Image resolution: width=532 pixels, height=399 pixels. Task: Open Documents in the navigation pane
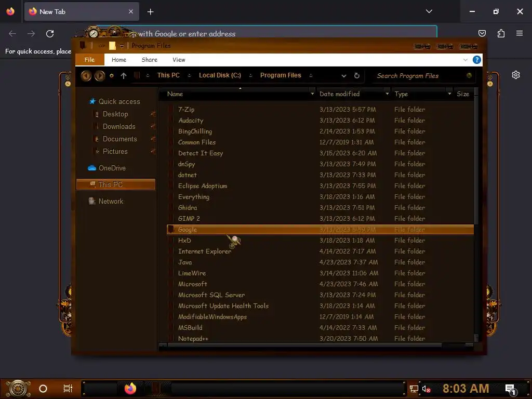(120, 139)
